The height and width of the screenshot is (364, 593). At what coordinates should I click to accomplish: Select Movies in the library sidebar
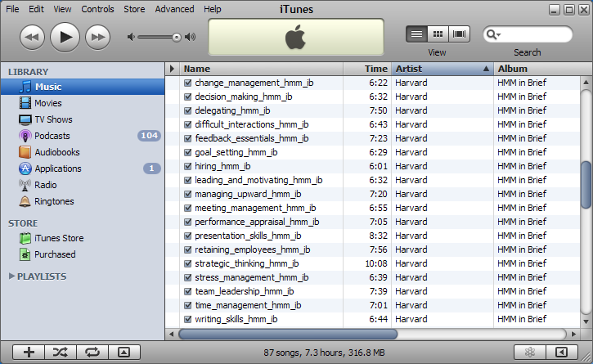tap(83, 103)
